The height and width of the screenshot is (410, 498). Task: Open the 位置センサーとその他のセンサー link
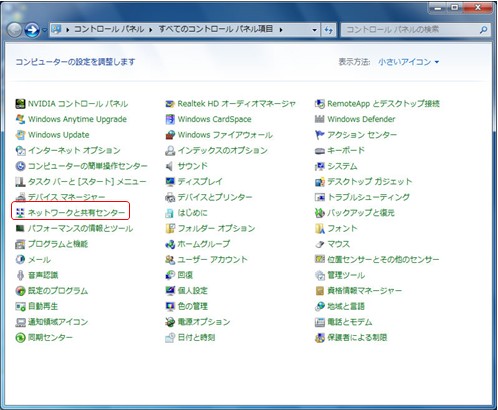[x=383, y=259]
